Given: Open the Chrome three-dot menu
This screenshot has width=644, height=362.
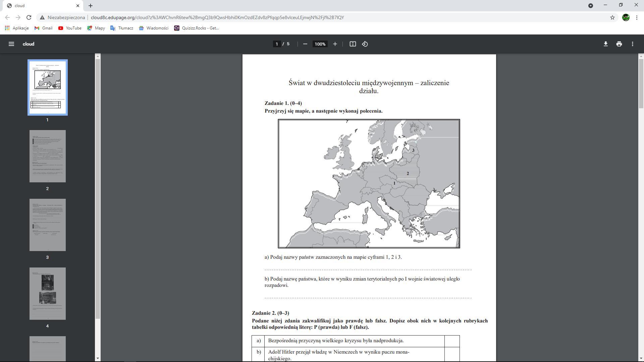Looking at the screenshot, I should click(637, 17).
